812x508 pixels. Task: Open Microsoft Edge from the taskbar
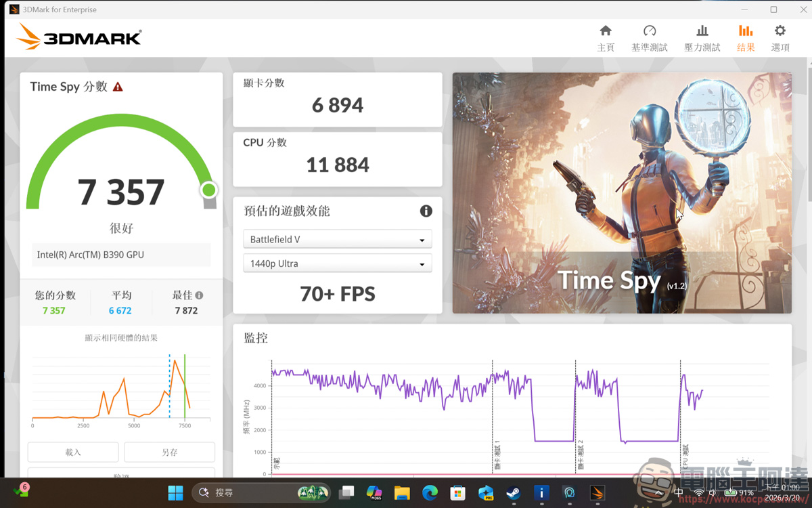(430, 493)
